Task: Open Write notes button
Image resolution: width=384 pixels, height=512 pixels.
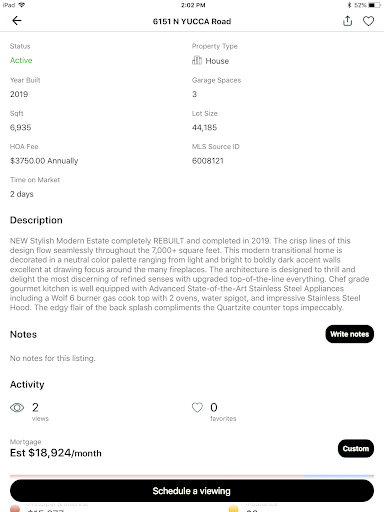Action: pos(349,334)
